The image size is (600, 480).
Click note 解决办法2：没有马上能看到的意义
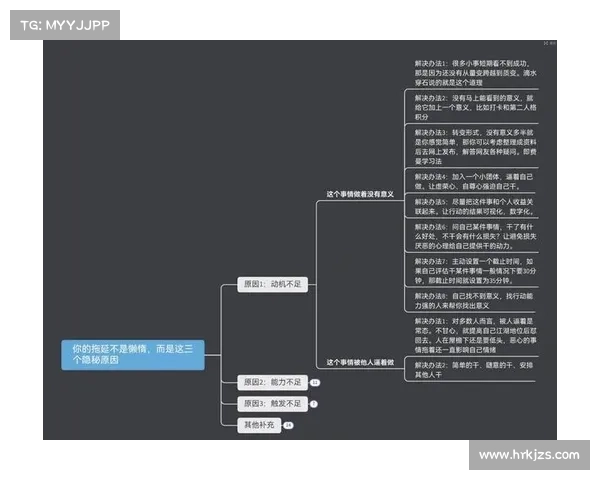[x=475, y=107]
